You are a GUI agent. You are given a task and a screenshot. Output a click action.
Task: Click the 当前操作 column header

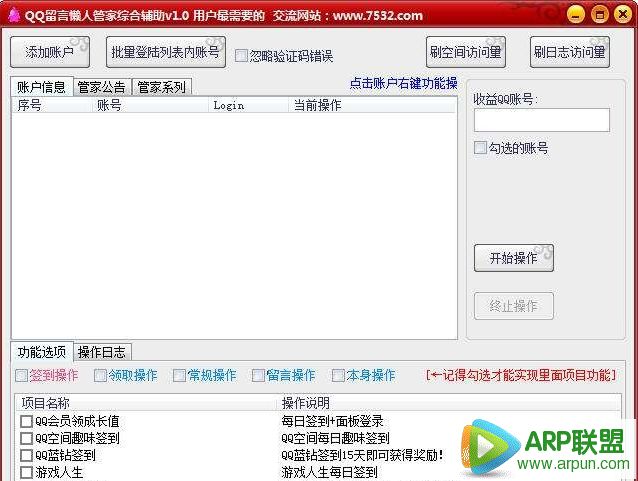372,105
